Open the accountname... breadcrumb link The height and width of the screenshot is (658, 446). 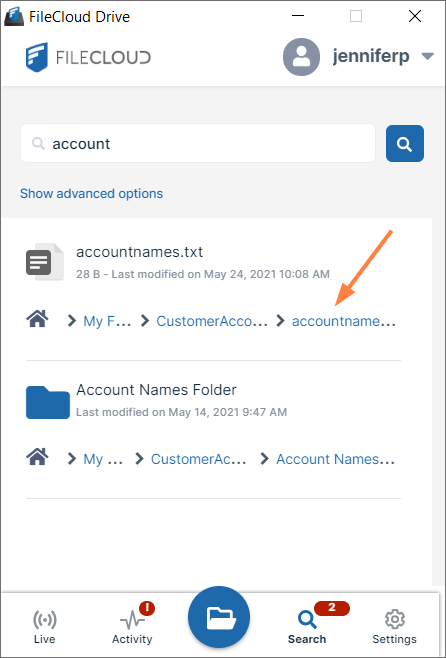click(343, 321)
